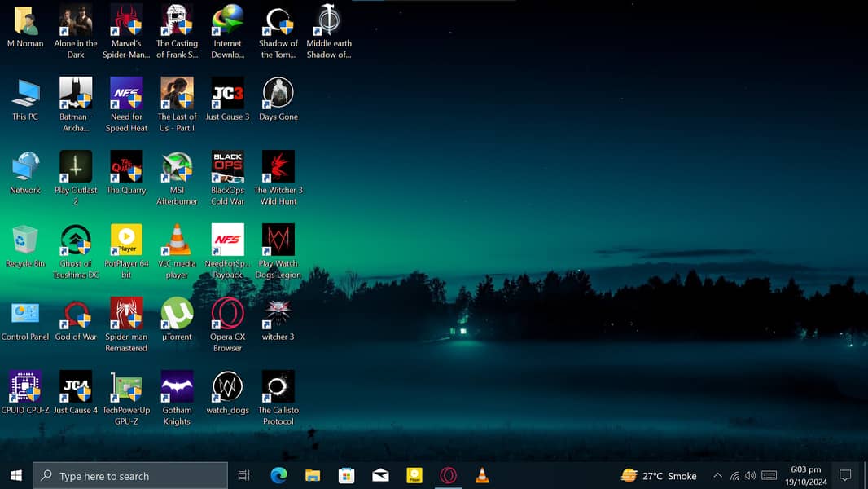The width and height of the screenshot is (868, 489).
Task: Select the CPUID CPU-Z desktop shortcut
Action: click(x=25, y=388)
